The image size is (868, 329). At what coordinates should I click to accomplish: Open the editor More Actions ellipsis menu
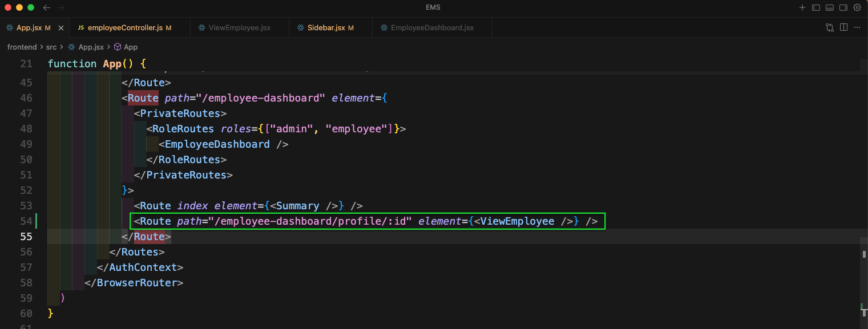(x=857, y=27)
